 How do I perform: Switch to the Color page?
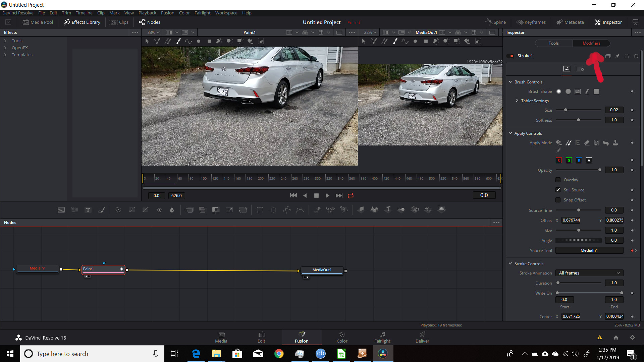click(342, 337)
